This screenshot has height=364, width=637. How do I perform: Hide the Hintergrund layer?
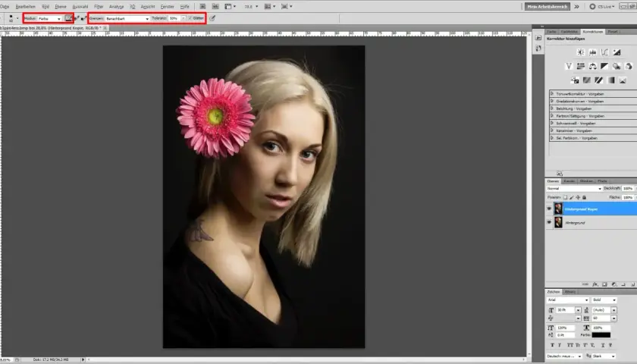coord(549,222)
